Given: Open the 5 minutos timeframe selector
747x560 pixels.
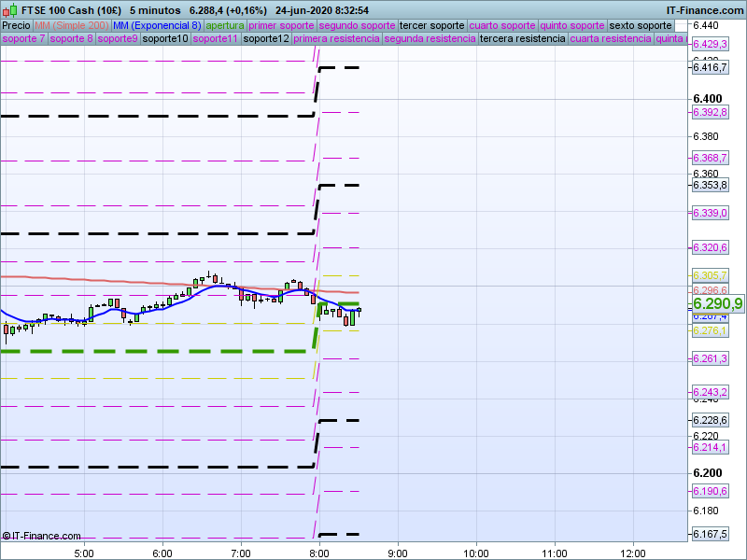Looking at the screenshot, I should point(155,10).
